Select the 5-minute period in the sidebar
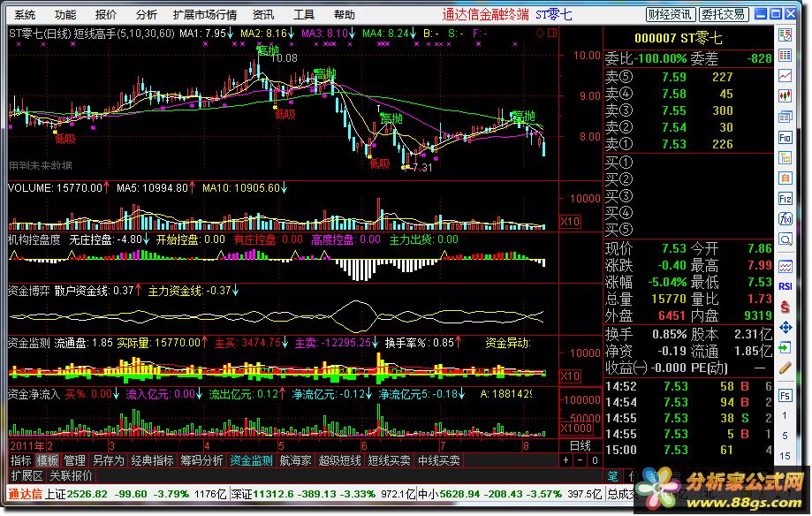Viewport: 812px width, 516px height. 785,436
